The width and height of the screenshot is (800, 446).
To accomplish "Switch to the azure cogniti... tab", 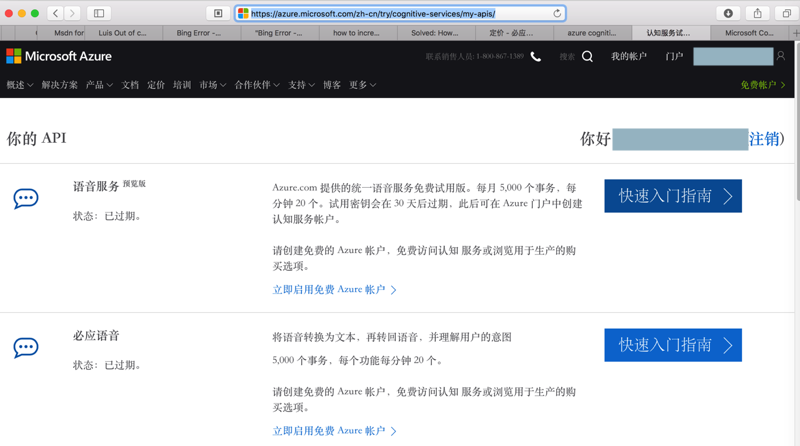I will pyautogui.click(x=592, y=33).
